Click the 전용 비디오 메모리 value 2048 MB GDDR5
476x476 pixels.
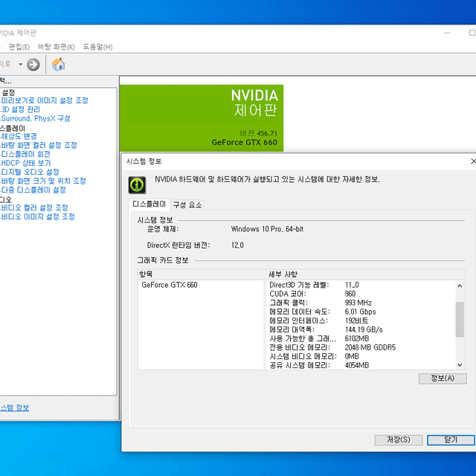370,347
